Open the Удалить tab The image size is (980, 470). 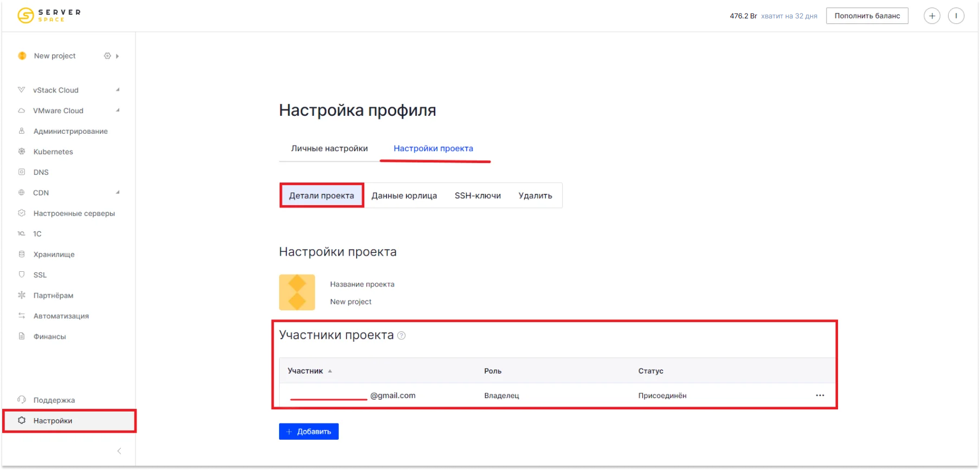[x=536, y=195]
